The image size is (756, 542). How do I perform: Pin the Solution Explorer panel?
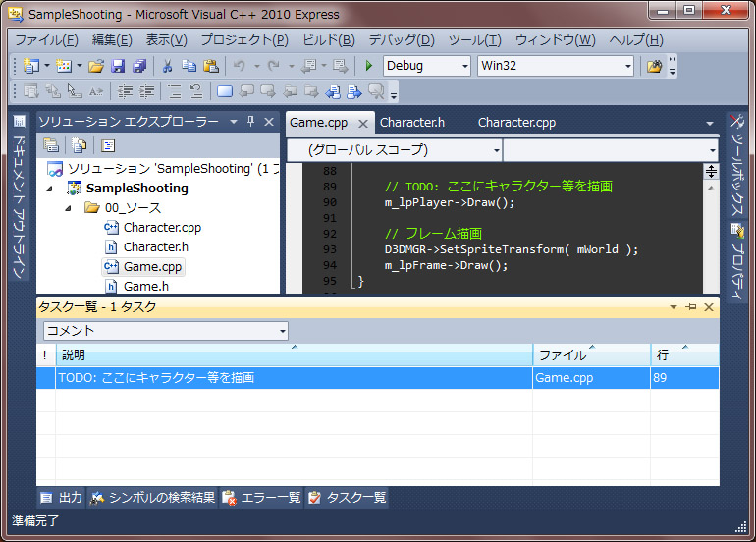[x=250, y=122]
